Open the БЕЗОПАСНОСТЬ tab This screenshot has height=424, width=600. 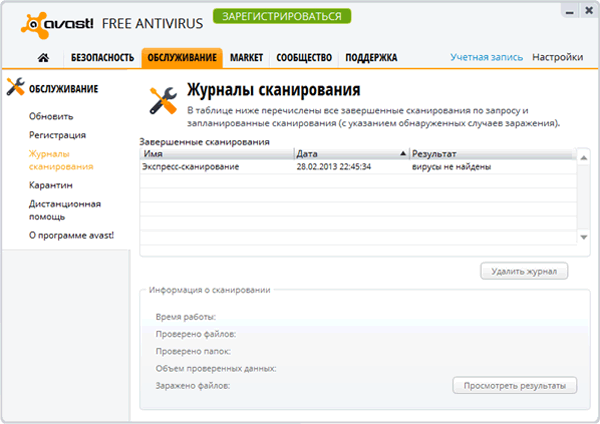coord(102,58)
